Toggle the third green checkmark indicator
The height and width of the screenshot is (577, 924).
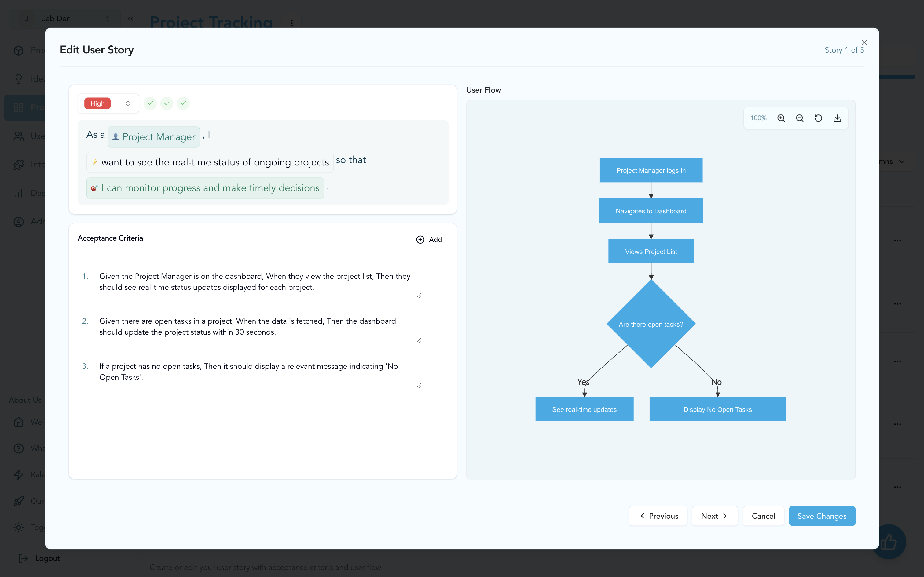click(x=183, y=103)
